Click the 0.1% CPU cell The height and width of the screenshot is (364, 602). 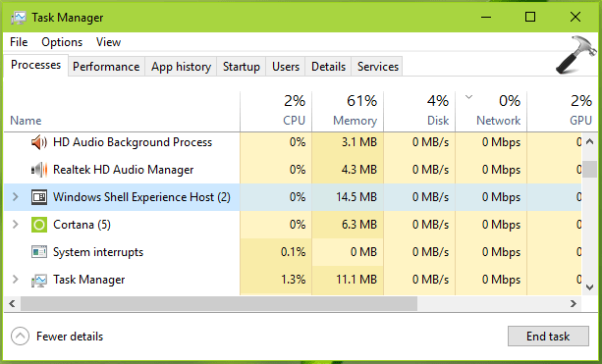276,252
